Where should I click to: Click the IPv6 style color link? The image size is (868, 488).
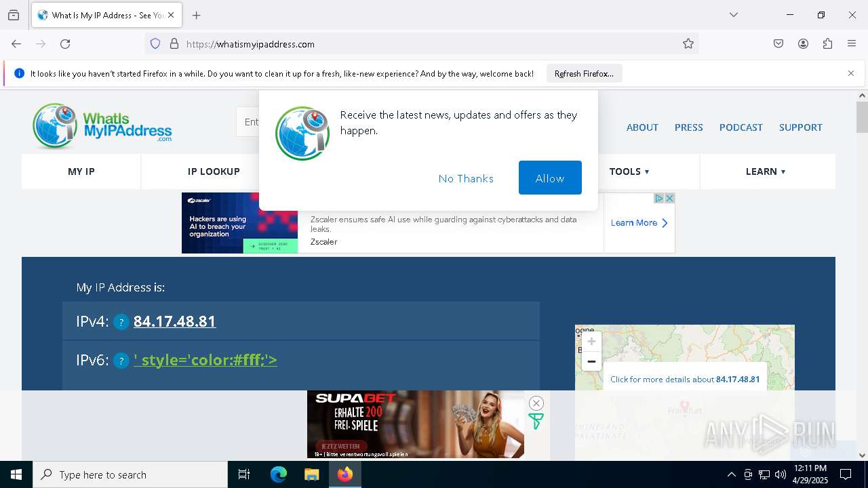205,360
